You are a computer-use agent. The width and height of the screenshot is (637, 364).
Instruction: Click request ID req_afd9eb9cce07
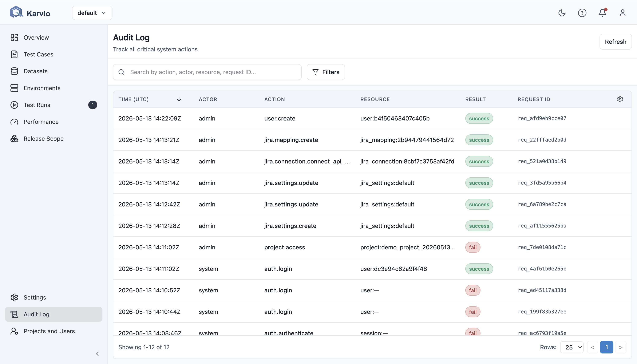click(x=542, y=119)
